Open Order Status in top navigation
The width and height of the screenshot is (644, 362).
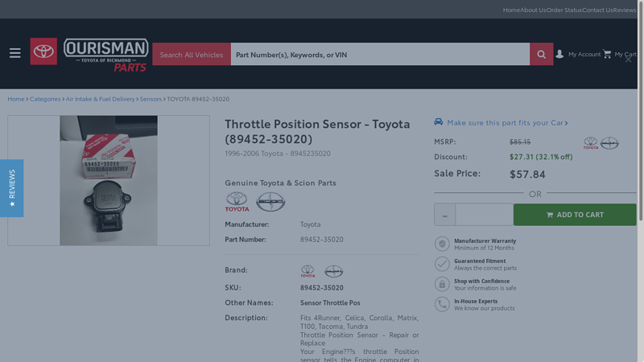[564, 10]
